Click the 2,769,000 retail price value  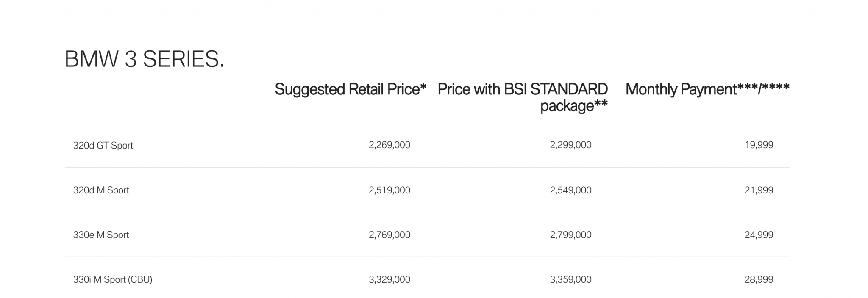(389, 235)
